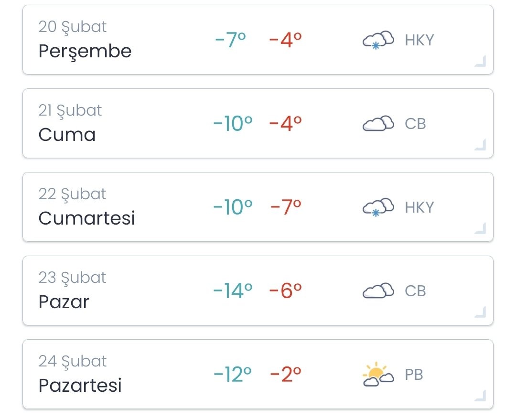This screenshot has width=516, height=420.
Task: Open the Cumartesi day name
Action: pyautogui.click(x=86, y=218)
